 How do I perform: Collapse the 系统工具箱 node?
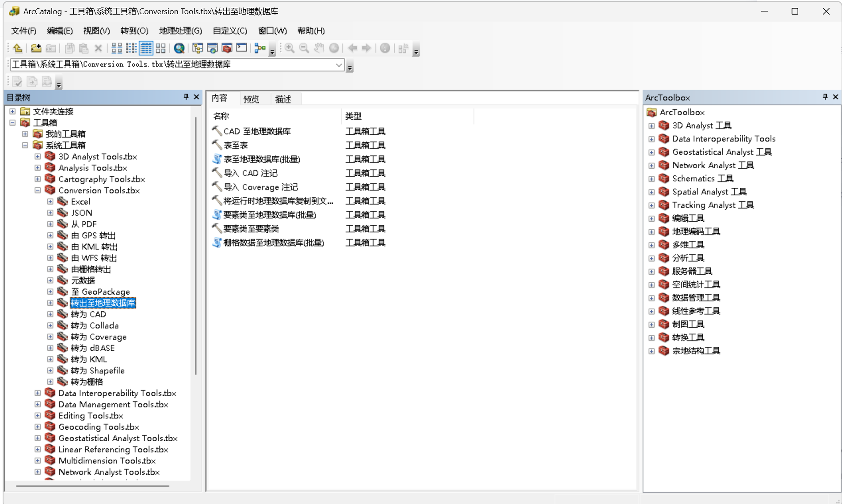pos(25,145)
